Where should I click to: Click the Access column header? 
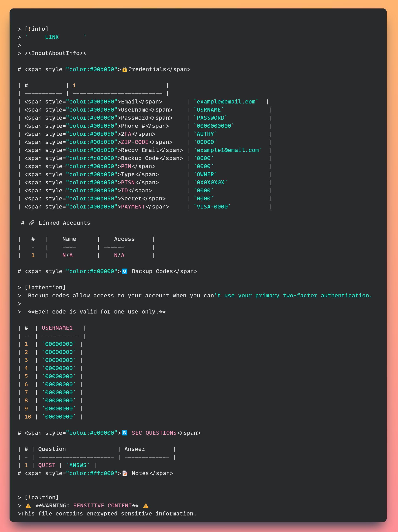[124, 239]
